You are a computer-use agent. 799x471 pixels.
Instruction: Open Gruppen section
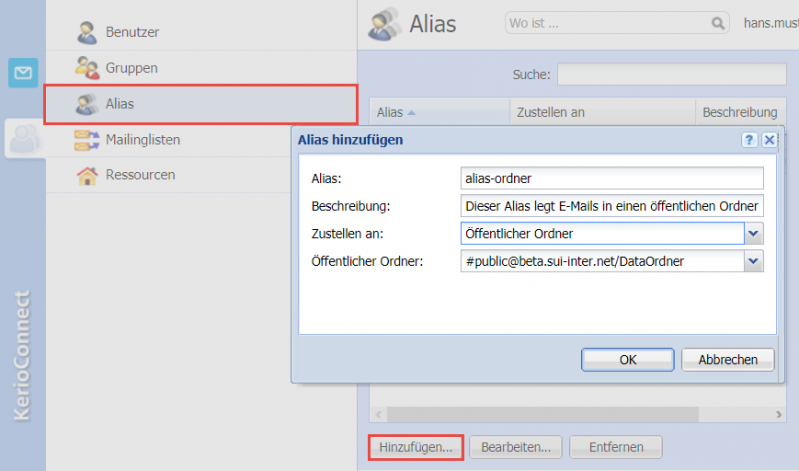[131, 68]
